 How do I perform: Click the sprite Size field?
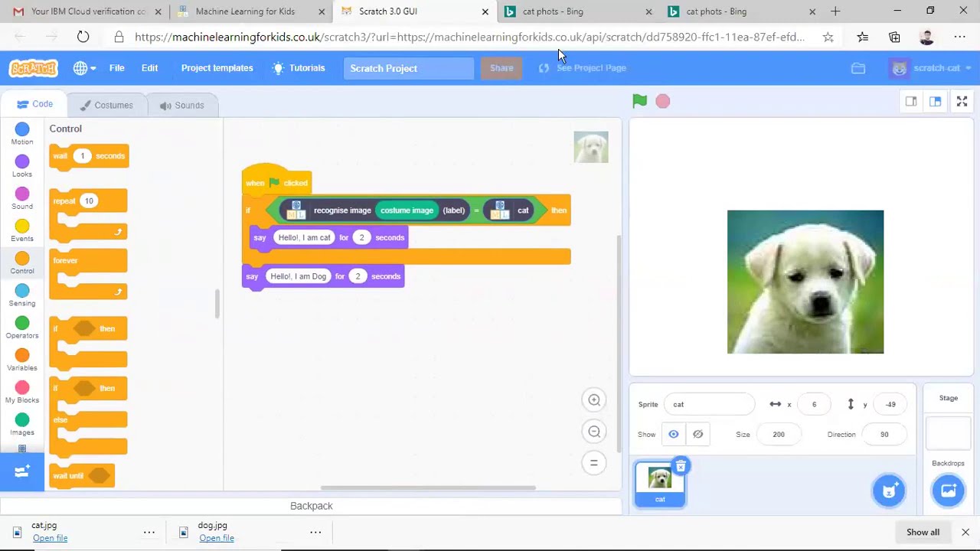point(779,434)
